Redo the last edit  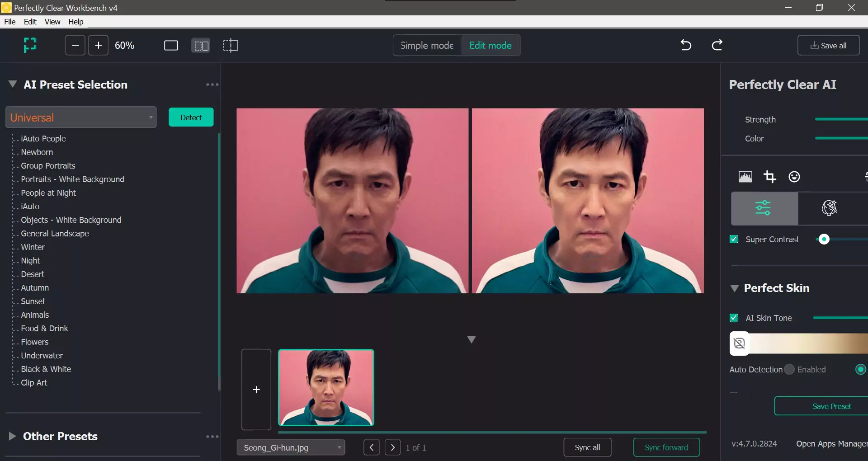[x=717, y=45]
